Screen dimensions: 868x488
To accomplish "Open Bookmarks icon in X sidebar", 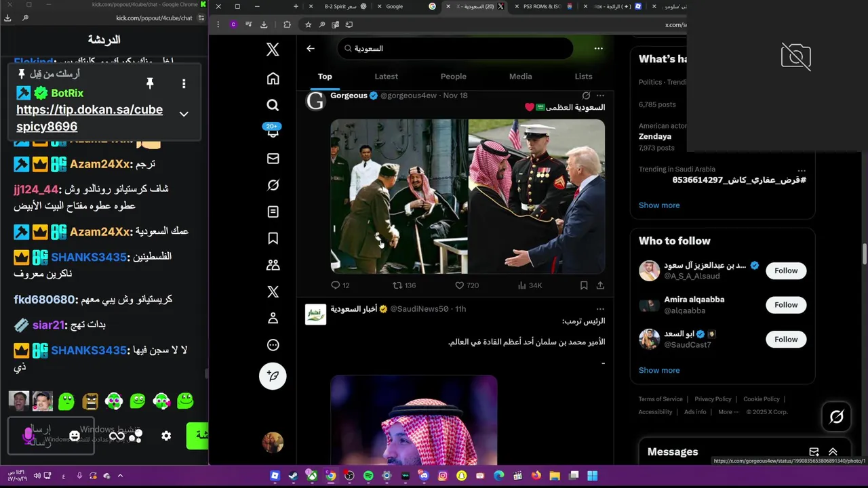I will [273, 239].
